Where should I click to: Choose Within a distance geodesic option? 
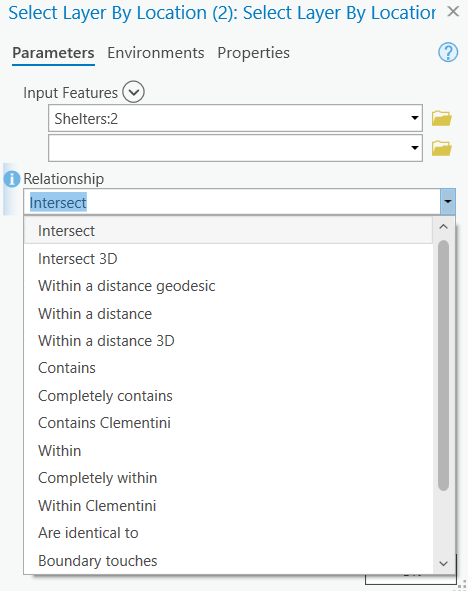coord(228,286)
